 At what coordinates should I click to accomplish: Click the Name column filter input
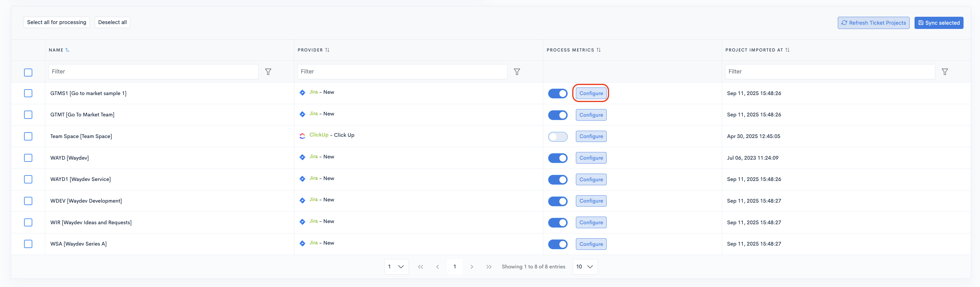tap(153, 72)
